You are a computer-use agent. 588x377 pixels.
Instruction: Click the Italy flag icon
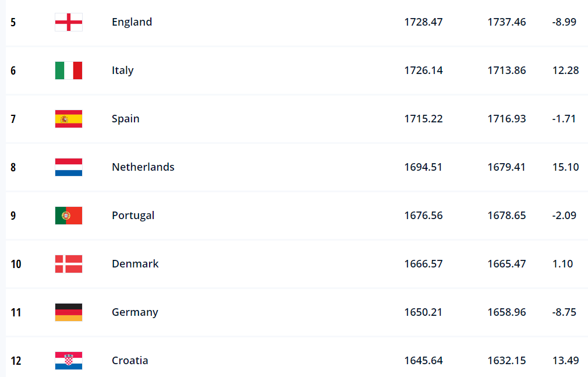[x=69, y=71]
